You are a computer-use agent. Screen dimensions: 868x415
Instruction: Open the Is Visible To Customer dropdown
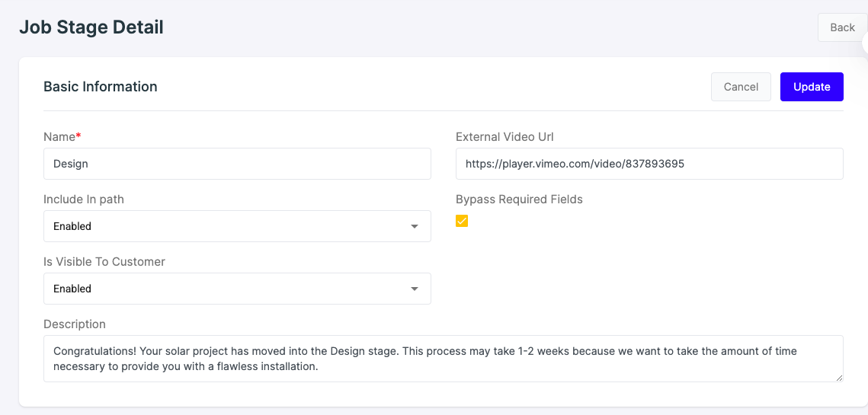[x=237, y=289]
